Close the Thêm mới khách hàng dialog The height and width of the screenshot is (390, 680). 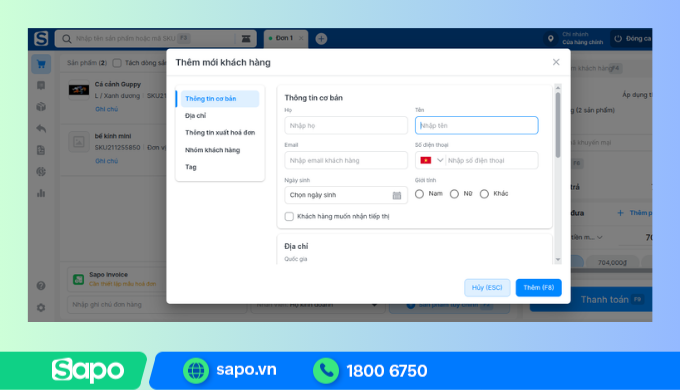556,62
